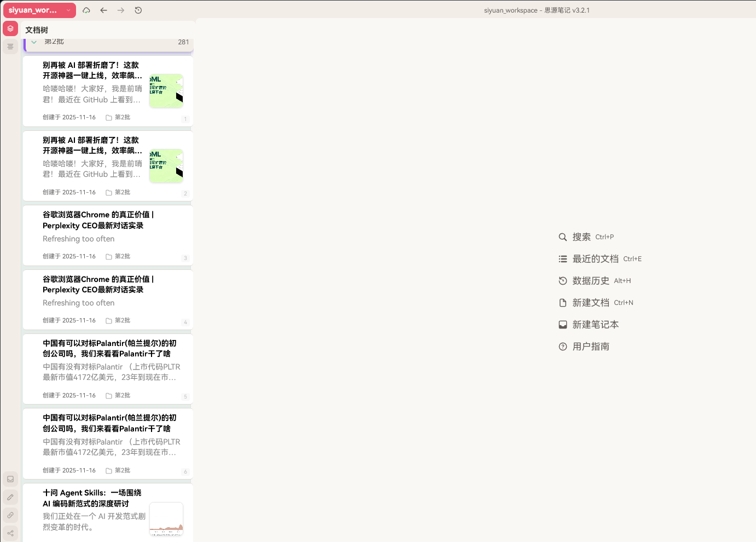This screenshot has width=756, height=542.
Task: Open the Palantir card numbered 6
Action: [108, 443]
